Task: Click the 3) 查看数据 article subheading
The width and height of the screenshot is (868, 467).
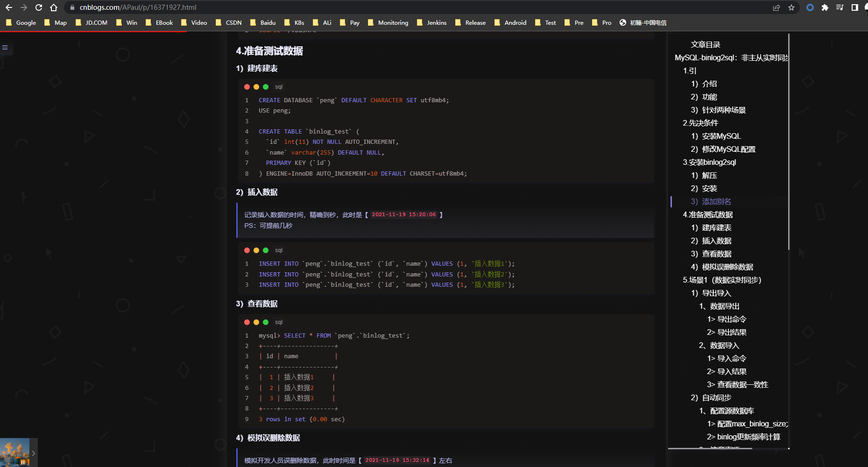Action: [x=257, y=304]
